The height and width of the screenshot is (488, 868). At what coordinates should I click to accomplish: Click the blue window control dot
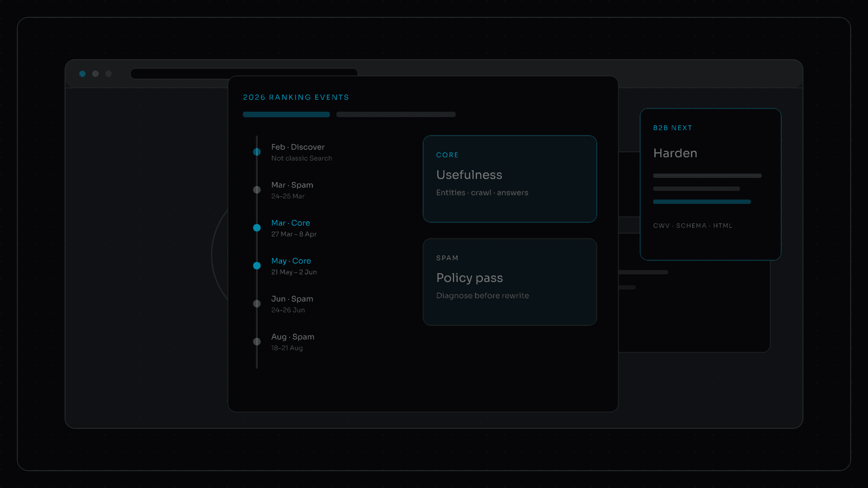pyautogui.click(x=82, y=74)
